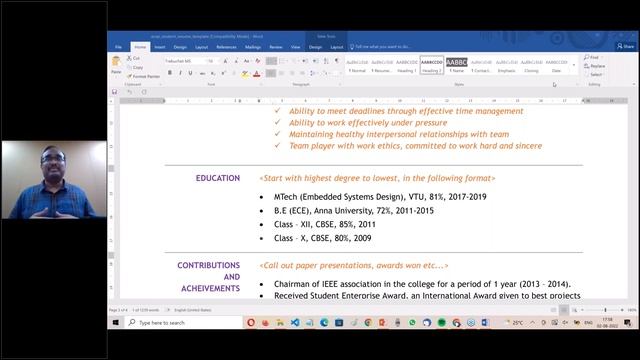
Task: Switch to the Review tab
Action: tap(276, 47)
